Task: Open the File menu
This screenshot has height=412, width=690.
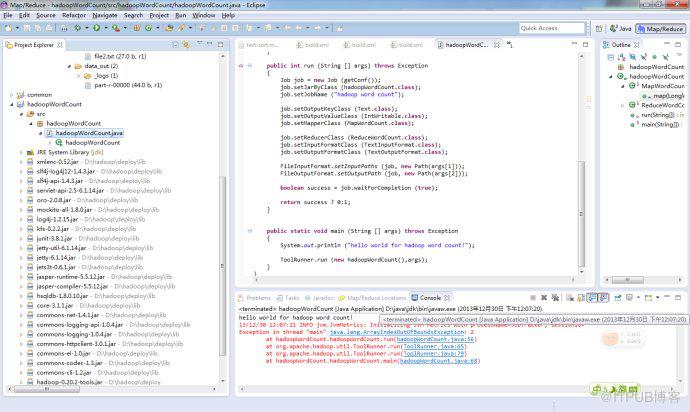Action: click(x=8, y=15)
